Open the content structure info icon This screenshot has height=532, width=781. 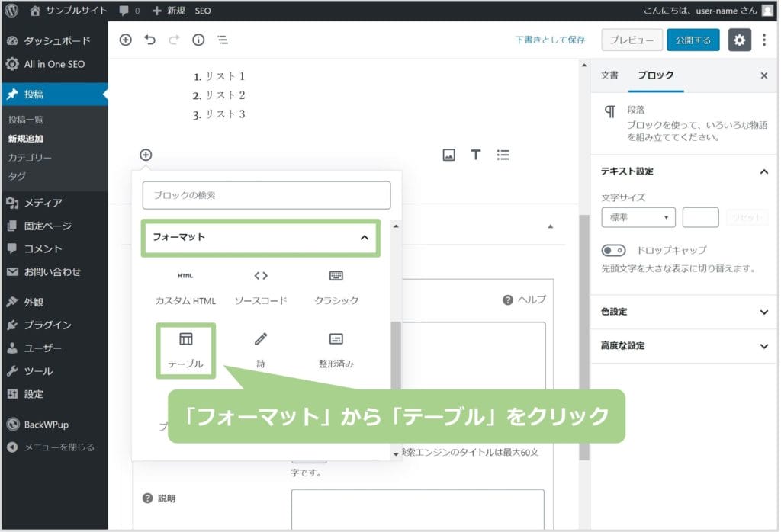tap(198, 40)
